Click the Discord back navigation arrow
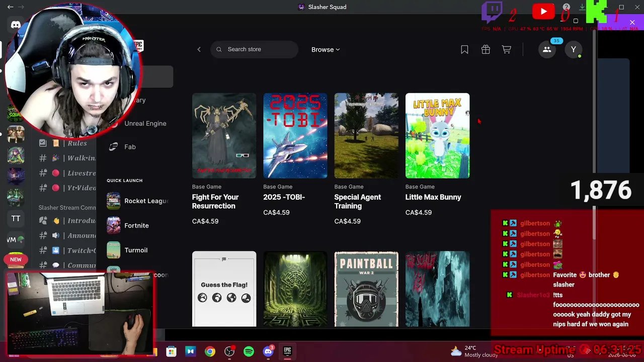The height and width of the screenshot is (362, 644). pos(10,7)
